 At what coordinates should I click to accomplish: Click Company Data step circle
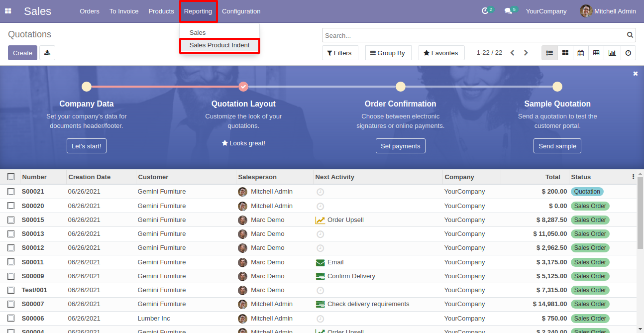click(87, 87)
